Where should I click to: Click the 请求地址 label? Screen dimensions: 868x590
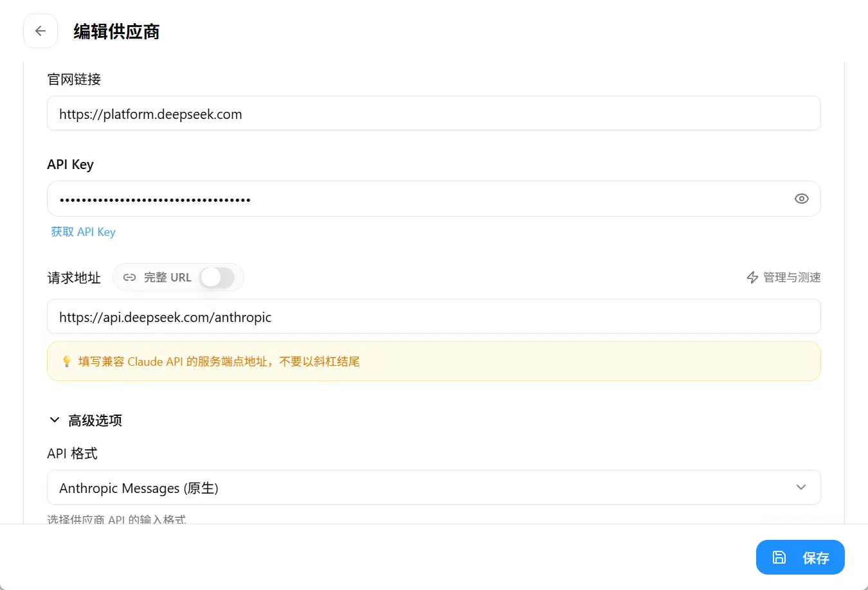pyautogui.click(x=74, y=278)
